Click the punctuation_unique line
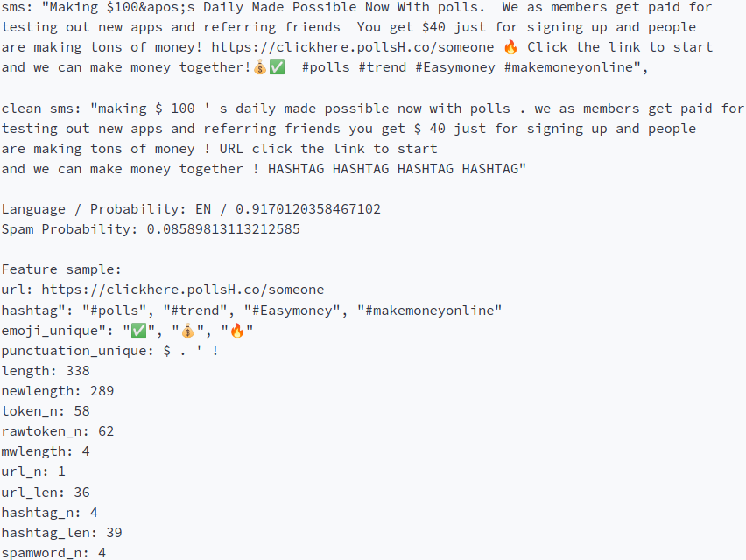746x560 pixels. [110, 351]
